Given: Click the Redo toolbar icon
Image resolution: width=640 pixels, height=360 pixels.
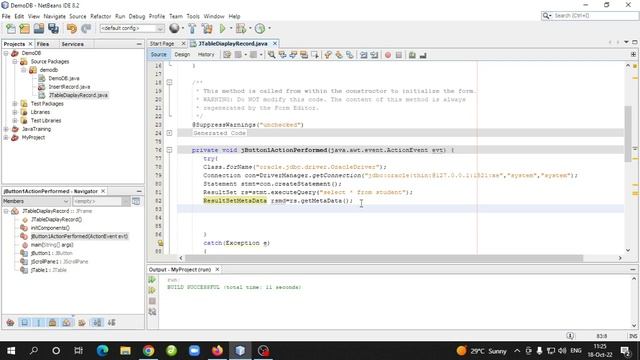Looking at the screenshot, I should (x=86, y=29).
